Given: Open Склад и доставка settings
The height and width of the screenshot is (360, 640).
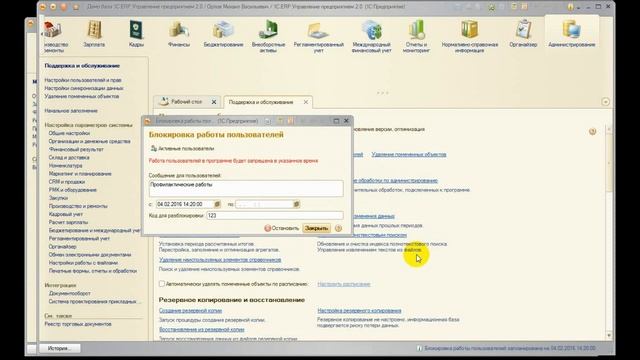Looking at the screenshot, I should coord(69,158).
